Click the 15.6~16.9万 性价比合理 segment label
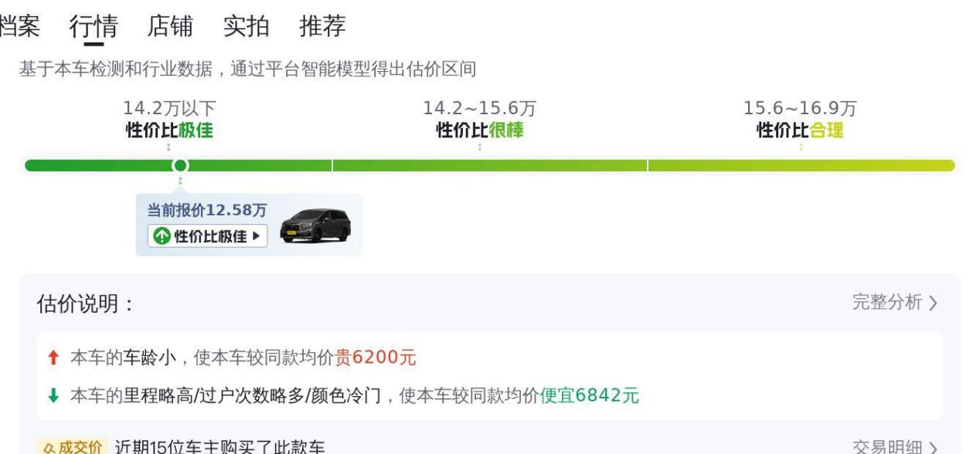This screenshot has width=980, height=454. click(800, 120)
